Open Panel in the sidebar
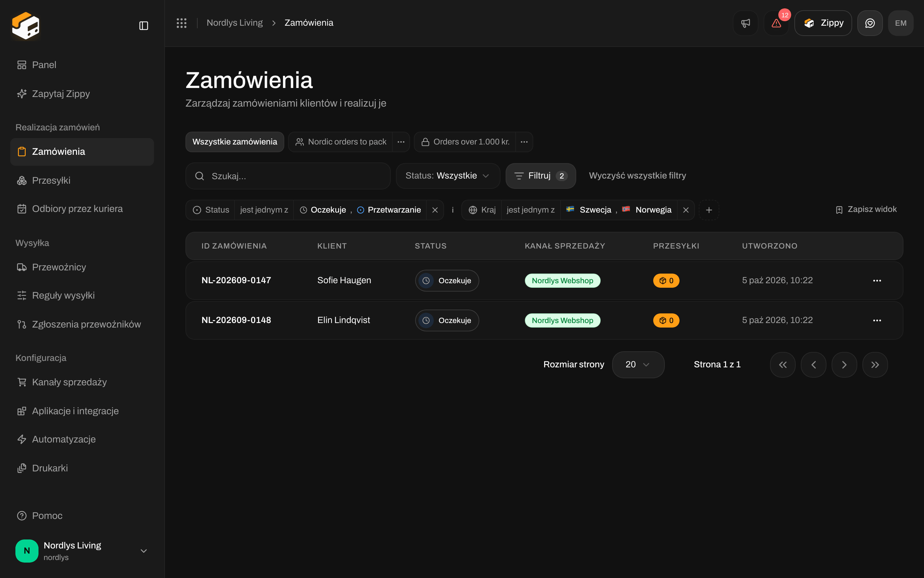 point(82,65)
